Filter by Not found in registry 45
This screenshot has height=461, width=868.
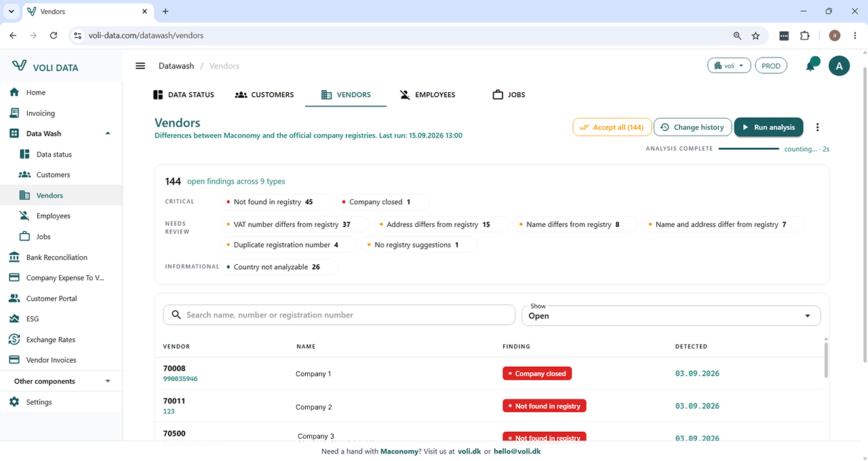point(277,202)
